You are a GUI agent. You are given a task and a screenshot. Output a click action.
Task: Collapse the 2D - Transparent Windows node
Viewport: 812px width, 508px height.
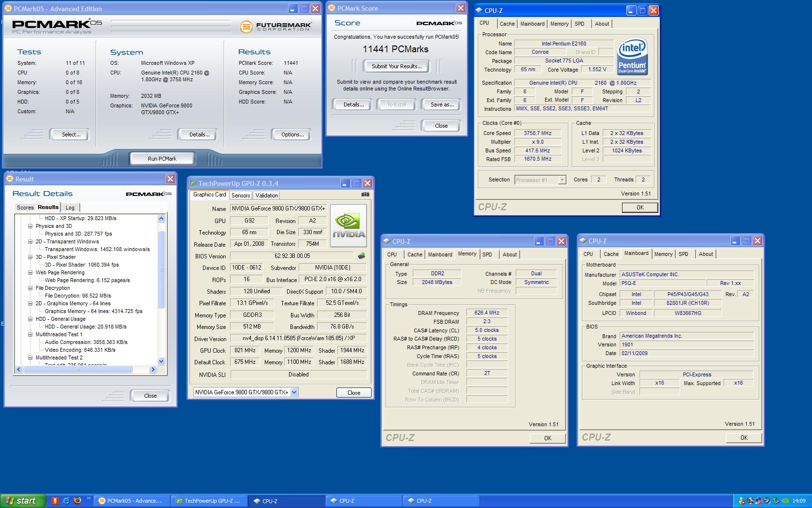pos(30,241)
